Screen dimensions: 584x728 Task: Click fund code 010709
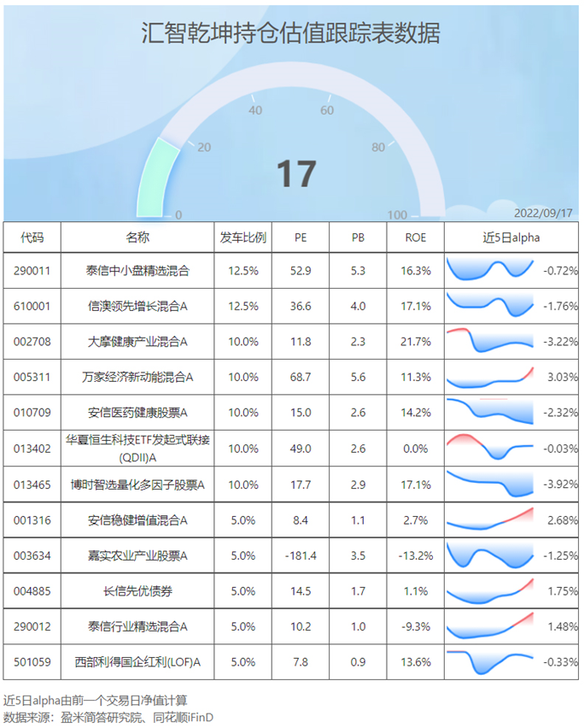pos(32,413)
